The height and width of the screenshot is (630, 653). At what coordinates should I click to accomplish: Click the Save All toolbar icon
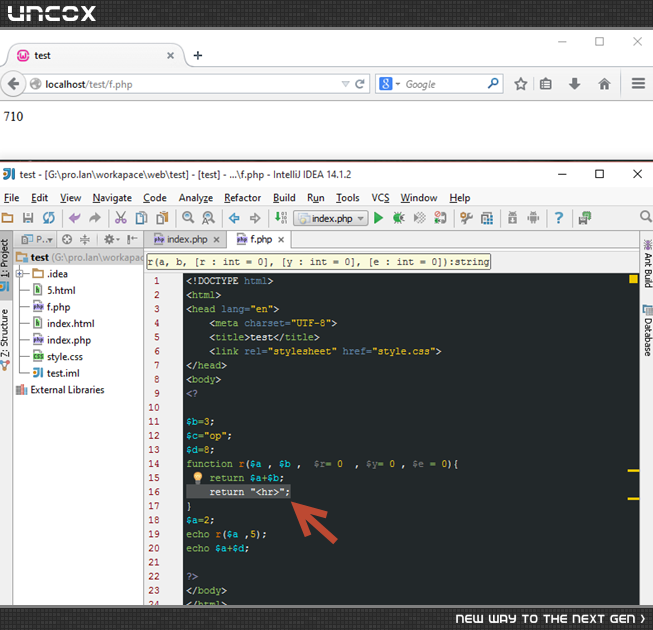28,217
